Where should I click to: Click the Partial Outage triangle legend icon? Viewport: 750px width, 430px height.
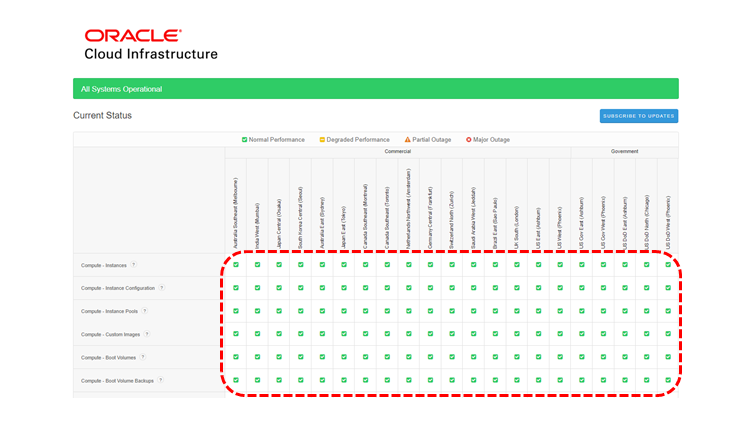click(408, 140)
